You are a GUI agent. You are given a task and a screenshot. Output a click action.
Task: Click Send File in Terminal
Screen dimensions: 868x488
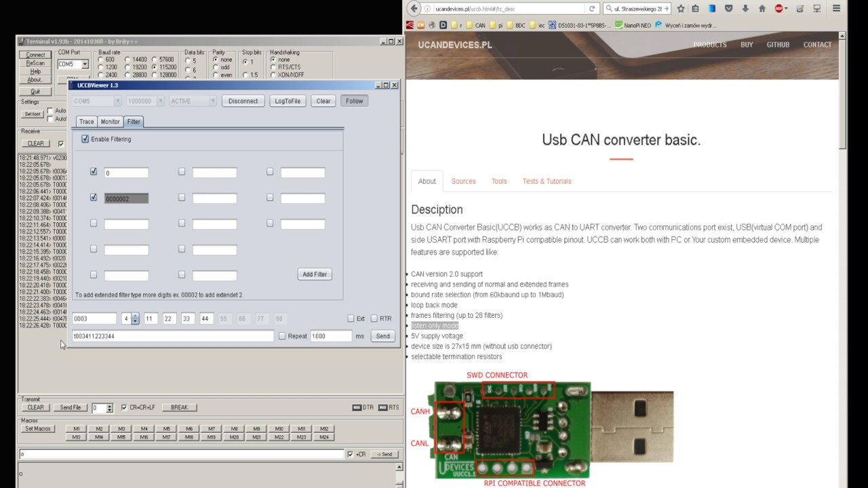pyautogui.click(x=71, y=407)
